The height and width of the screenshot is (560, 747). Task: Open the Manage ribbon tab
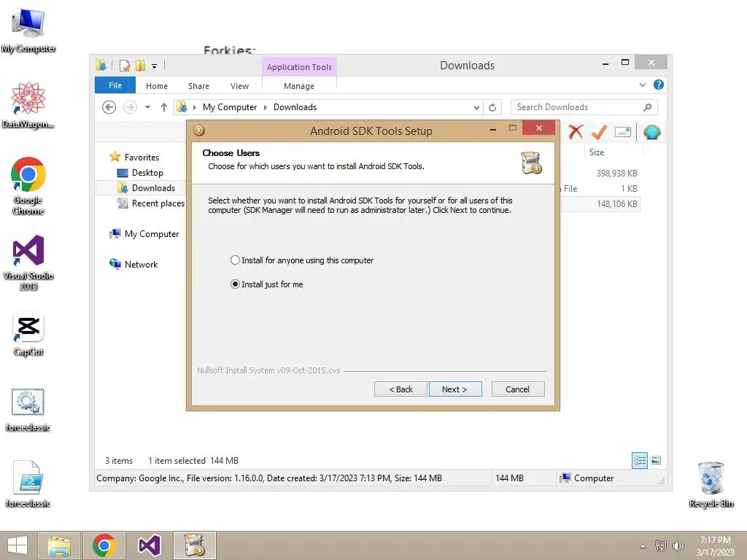tap(298, 86)
